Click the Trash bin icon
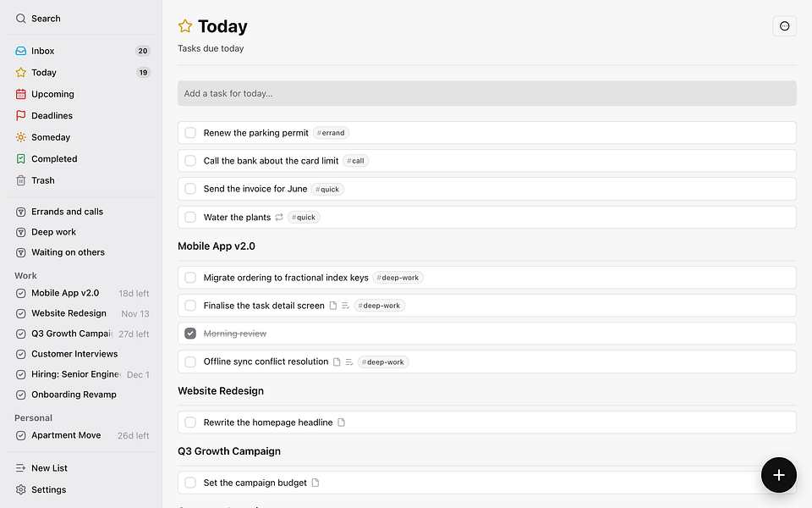Screen dimensions: 812x508 point(20,180)
